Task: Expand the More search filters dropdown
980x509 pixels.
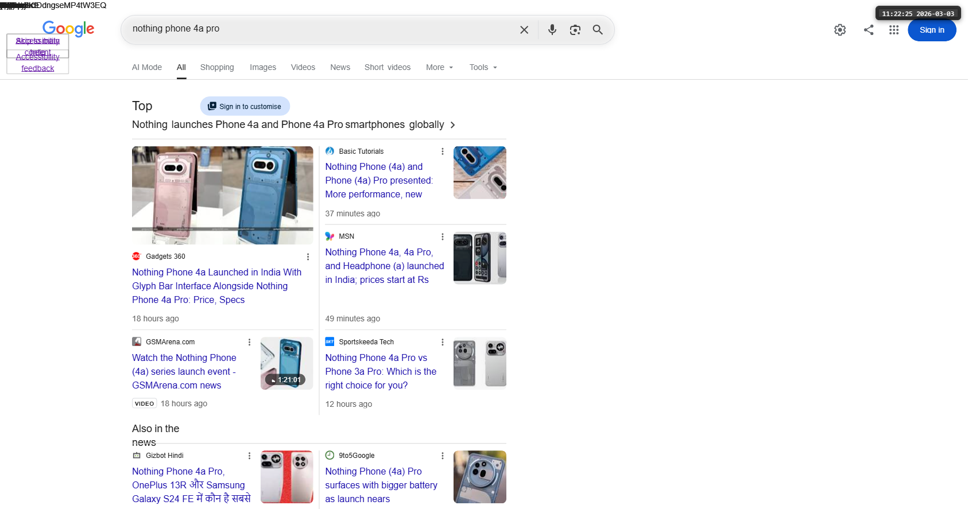Action: (x=440, y=68)
